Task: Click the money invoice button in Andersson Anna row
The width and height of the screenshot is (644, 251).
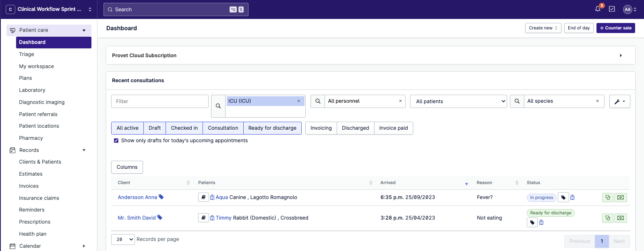Action: pos(621,197)
